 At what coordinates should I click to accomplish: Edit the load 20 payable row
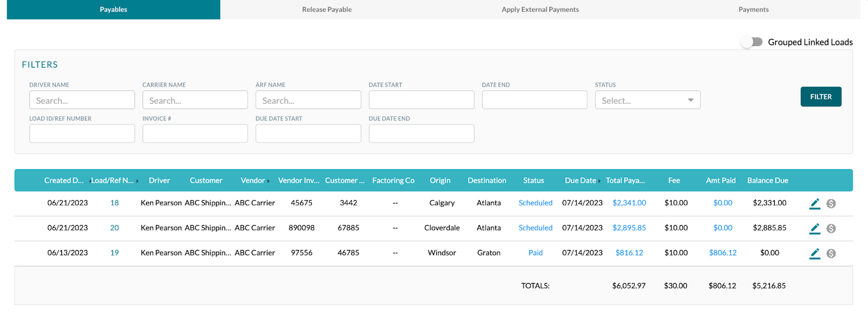pos(814,228)
